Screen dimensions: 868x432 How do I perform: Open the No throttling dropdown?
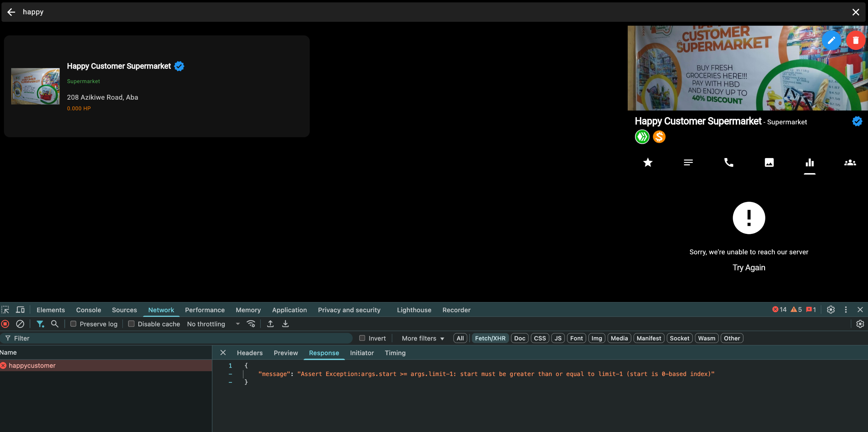(x=213, y=324)
